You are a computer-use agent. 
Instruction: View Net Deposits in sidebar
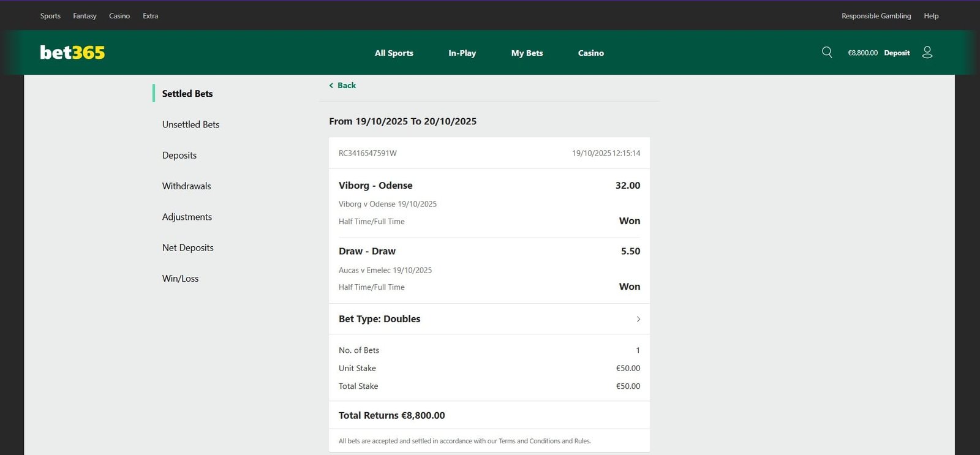(187, 248)
